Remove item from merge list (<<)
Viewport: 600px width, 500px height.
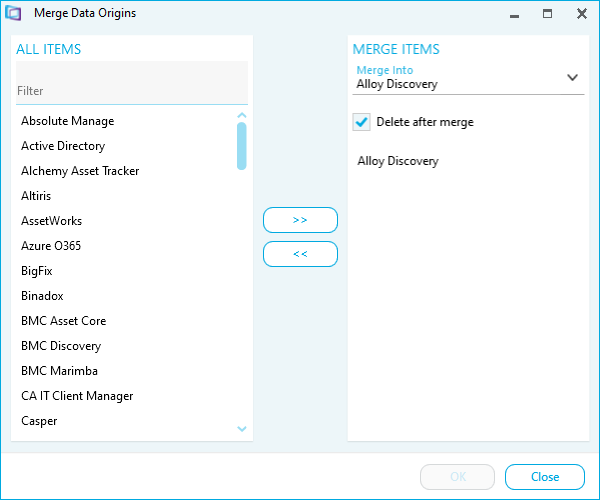pyautogui.click(x=300, y=254)
